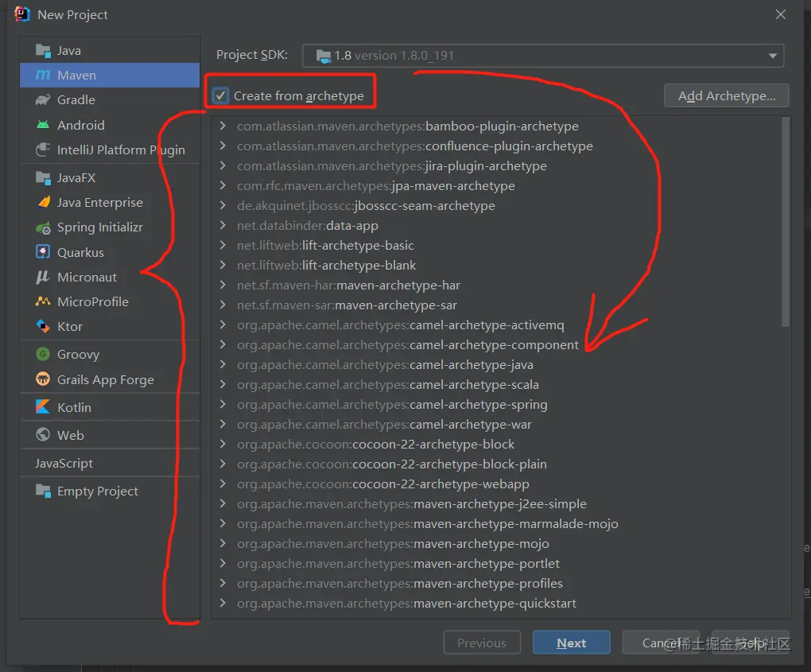
Task: Click the Cancel button
Action: (661, 643)
